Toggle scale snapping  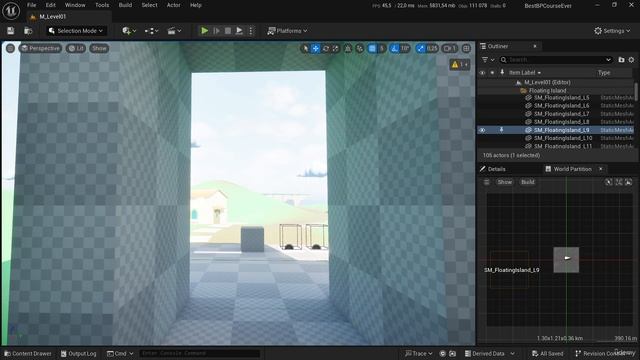420,48
